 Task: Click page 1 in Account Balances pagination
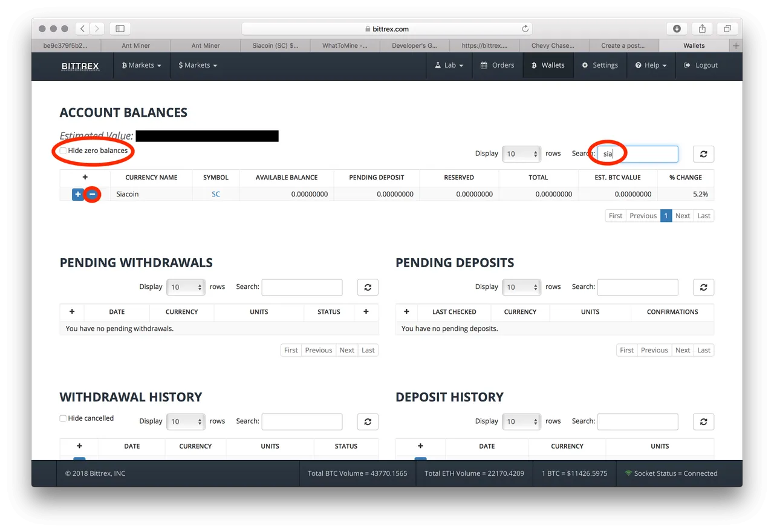tap(666, 216)
